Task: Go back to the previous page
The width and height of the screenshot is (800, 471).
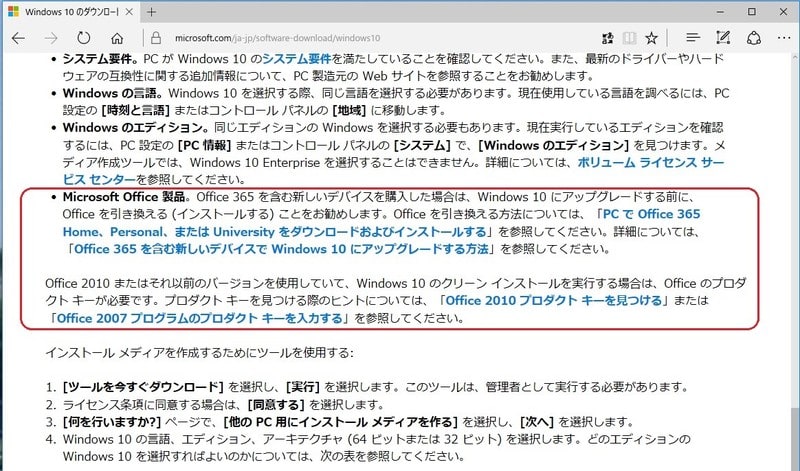Action: tap(18, 38)
